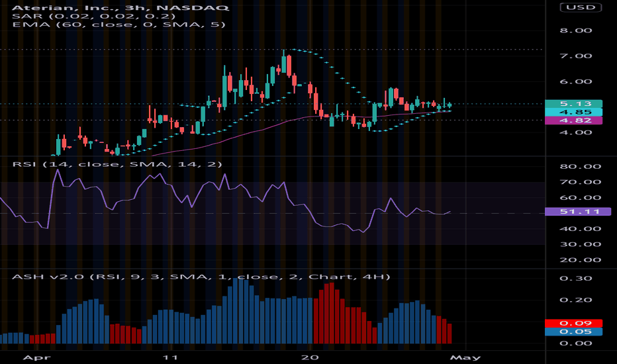Click the 4.00 price axis label
The height and width of the screenshot is (364, 617).
[x=576, y=132]
